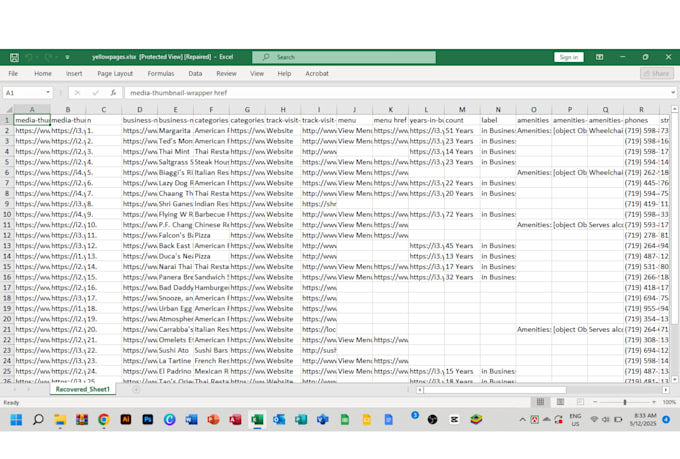The height and width of the screenshot is (459, 680).
Task: Open the File tab
Action: pos(13,74)
